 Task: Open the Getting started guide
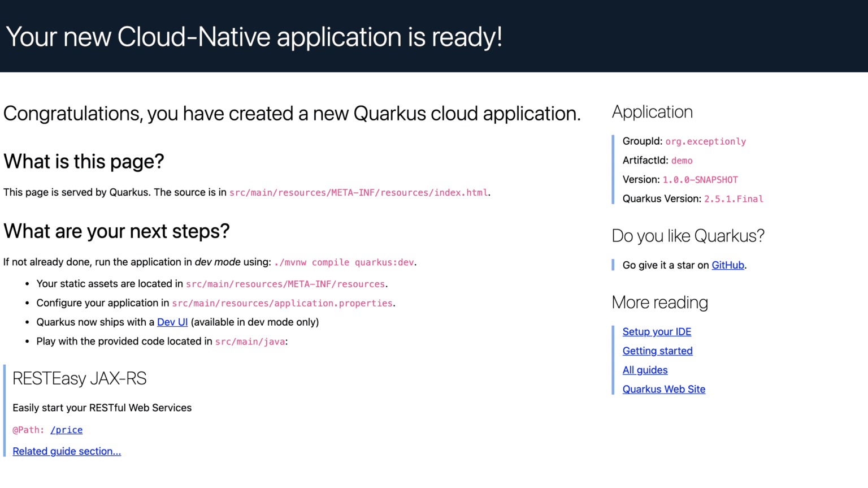(x=657, y=351)
